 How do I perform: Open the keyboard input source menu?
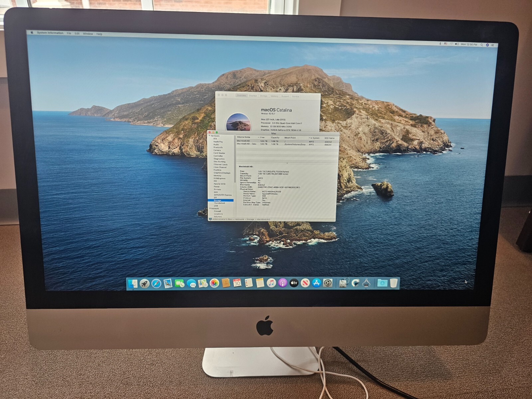point(446,44)
